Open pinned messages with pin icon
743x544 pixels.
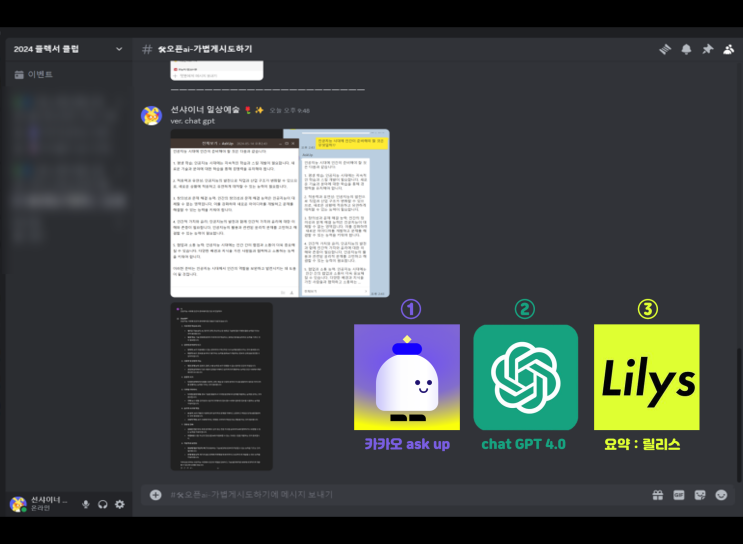pos(707,49)
